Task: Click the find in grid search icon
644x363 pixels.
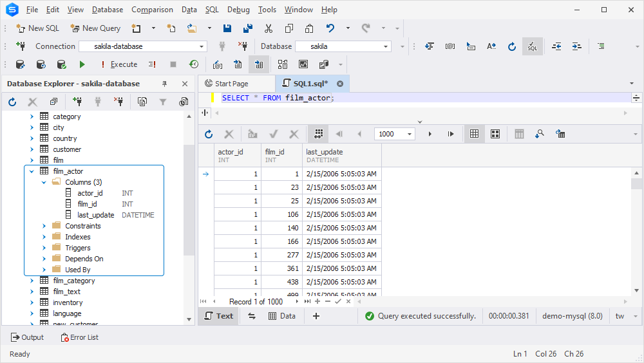Action: pos(539,134)
